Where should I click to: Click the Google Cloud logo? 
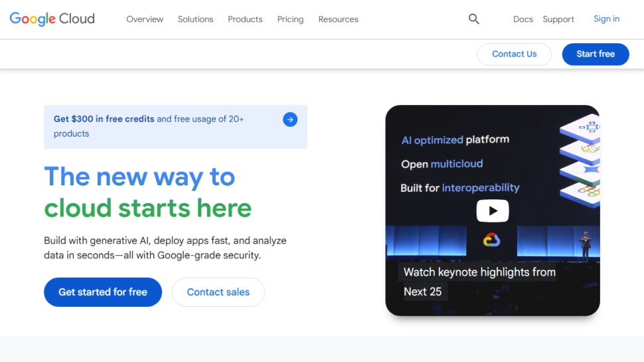click(52, 19)
